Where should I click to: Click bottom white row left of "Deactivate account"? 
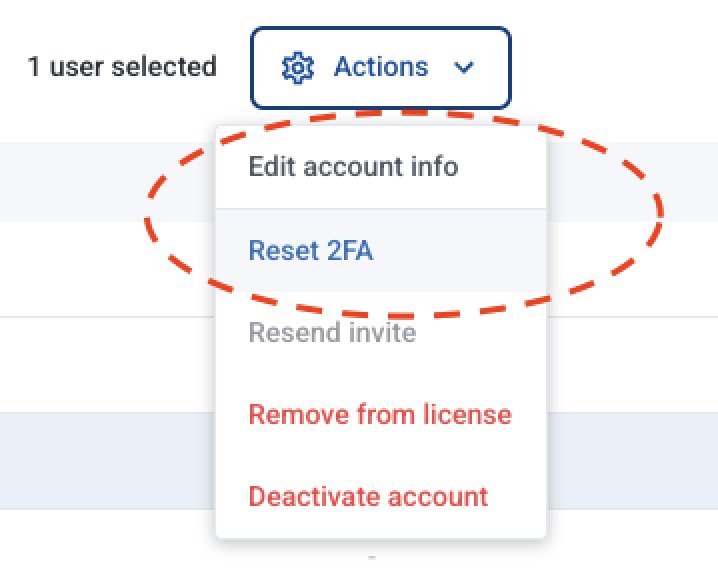[100, 545]
